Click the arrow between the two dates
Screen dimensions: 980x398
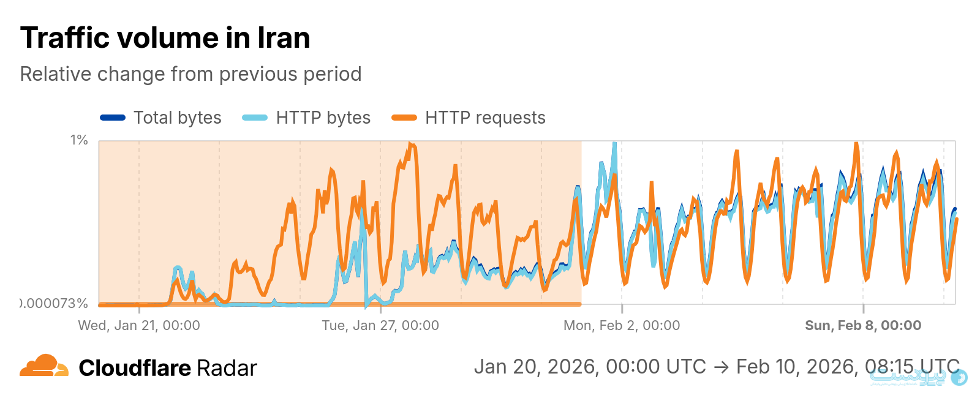point(721,367)
